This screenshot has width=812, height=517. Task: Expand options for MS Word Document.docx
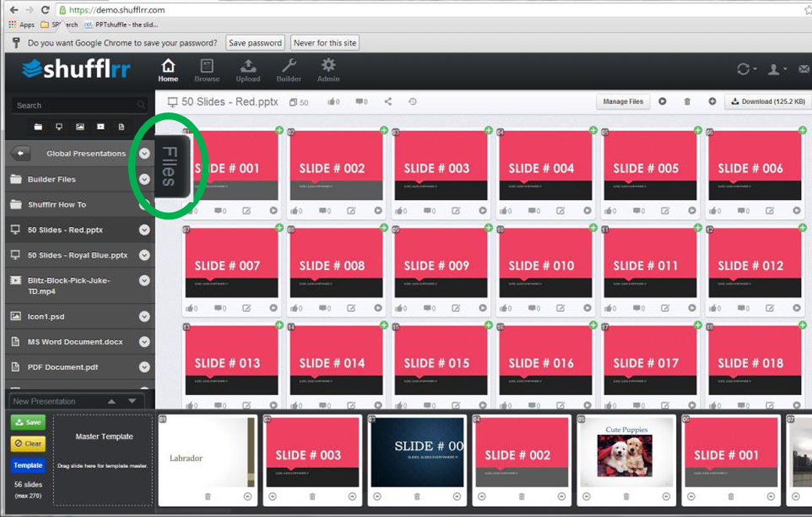pos(145,341)
